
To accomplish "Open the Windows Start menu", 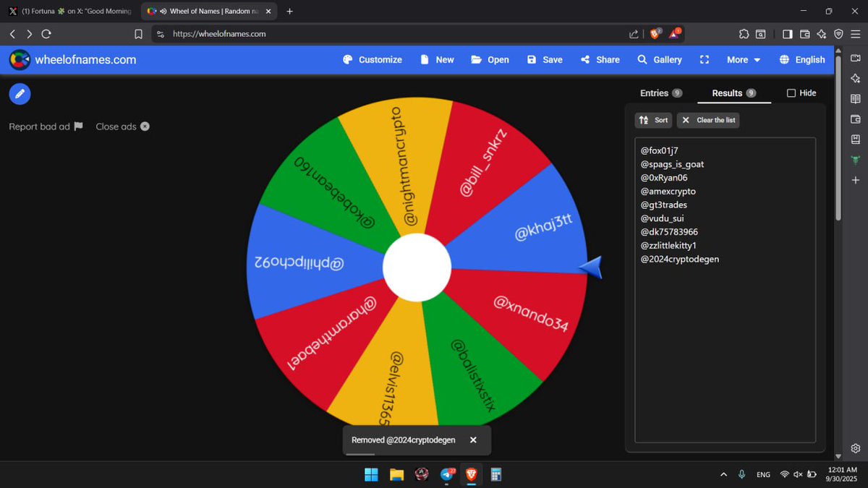I will 371,474.
